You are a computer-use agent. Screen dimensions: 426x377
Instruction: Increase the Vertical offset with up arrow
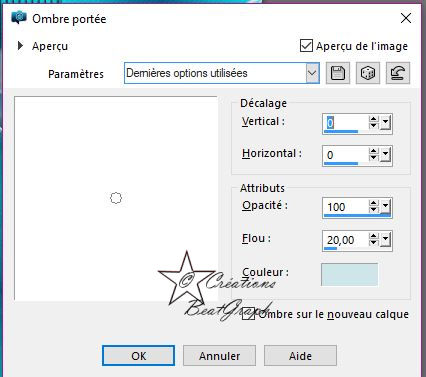(373, 119)
